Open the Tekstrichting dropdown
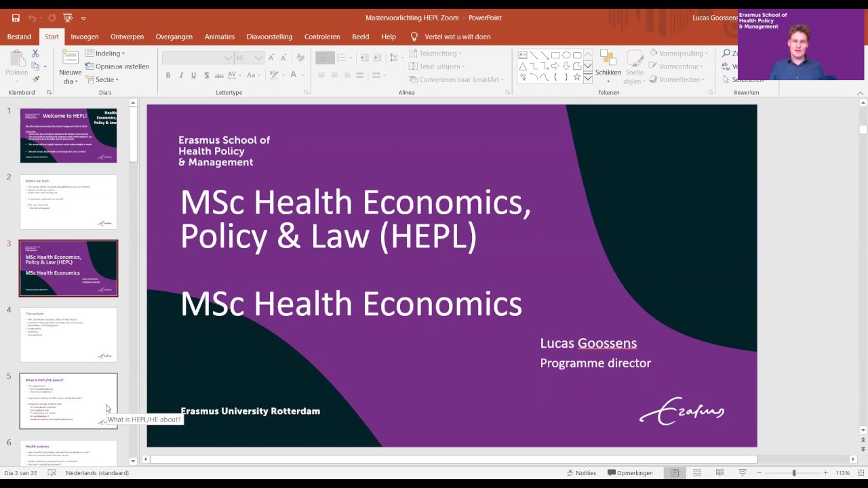868x488 pixels. (435, 54)
